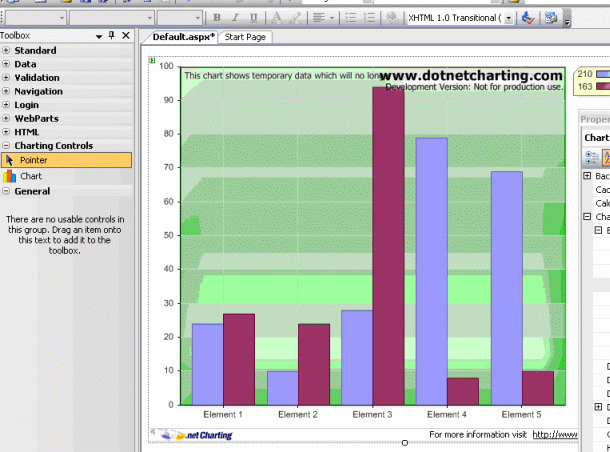This screenshot has height=452, width=610.
Task: Click the bottom resize handle of the chart
Action: [405, 443]
